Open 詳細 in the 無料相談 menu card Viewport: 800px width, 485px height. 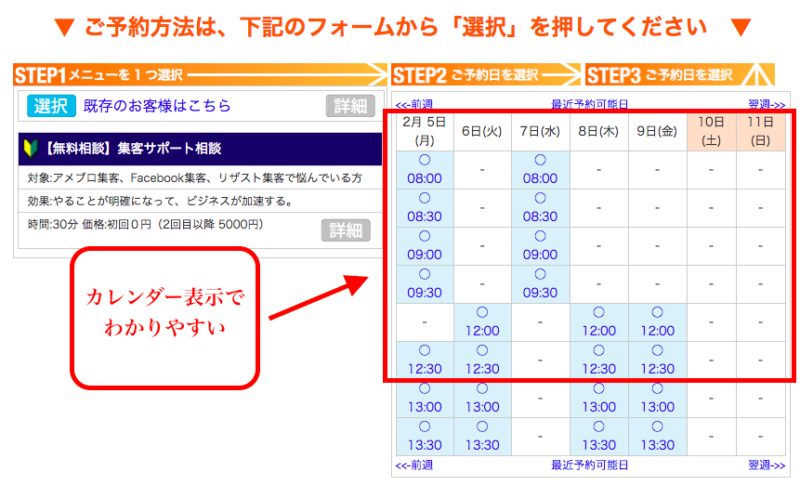point(345,231)
